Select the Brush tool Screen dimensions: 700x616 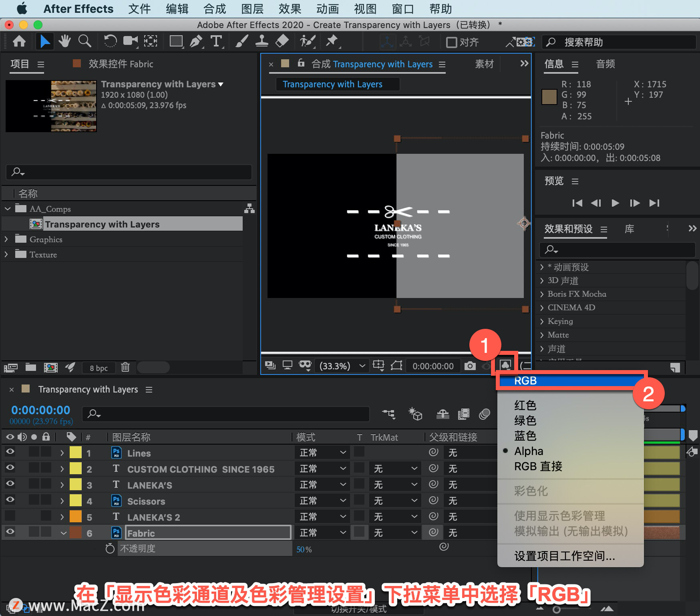tap(241, 41)
